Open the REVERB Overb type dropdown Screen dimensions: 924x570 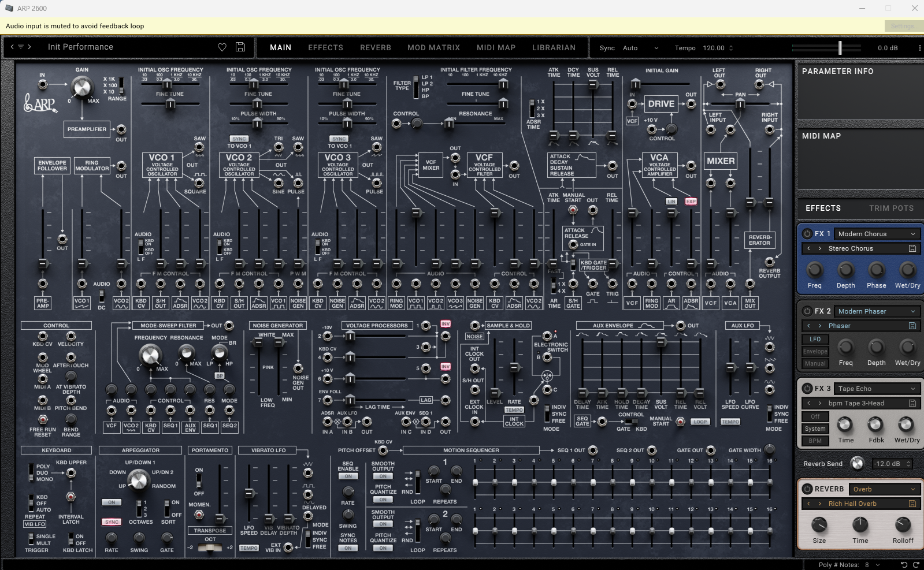coord(884,489)
